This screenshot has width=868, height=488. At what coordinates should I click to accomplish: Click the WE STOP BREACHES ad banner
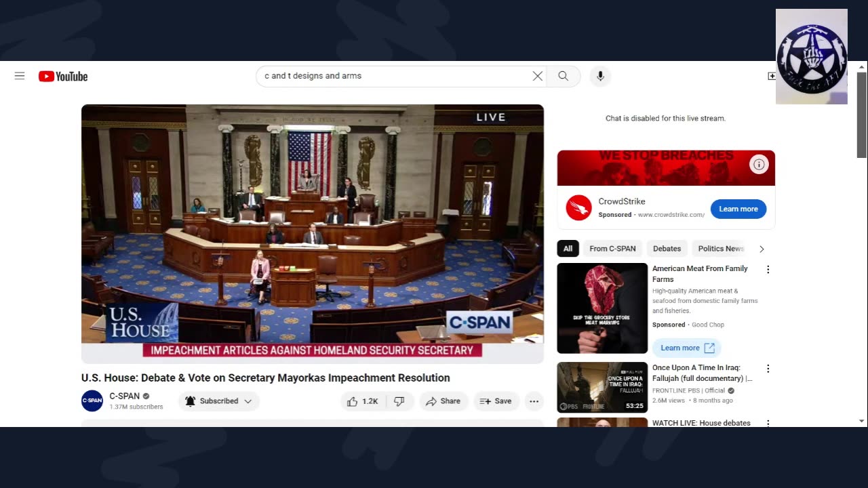tap(666, 168)
